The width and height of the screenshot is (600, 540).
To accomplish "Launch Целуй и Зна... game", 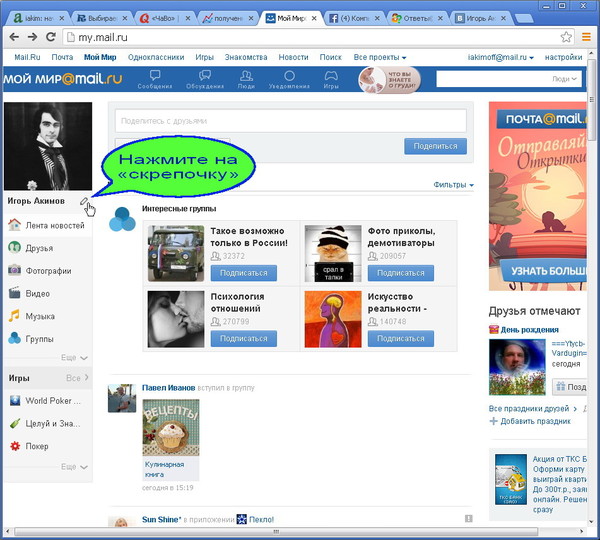I will pyautogui.click(x=48, y=424).
